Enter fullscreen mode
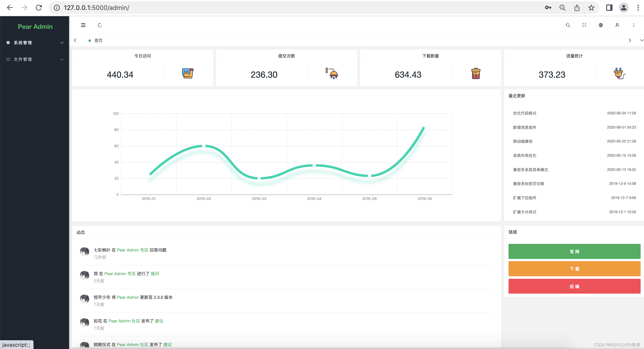This screenshot has height=349, width=644. click(x=584, y=25)
